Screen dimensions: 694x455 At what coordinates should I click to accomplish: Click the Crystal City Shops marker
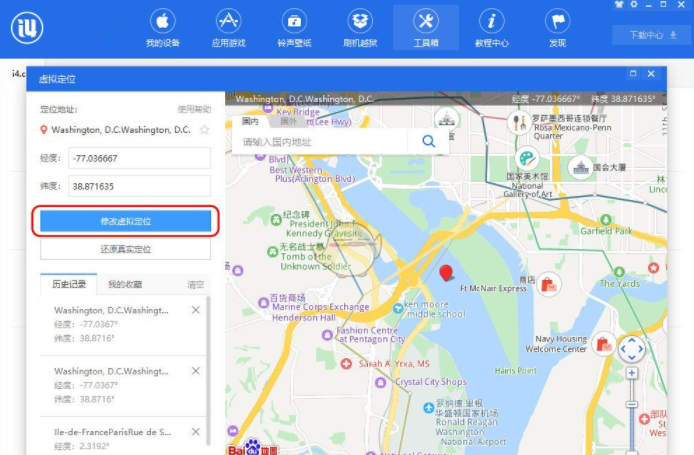pyautogui.click(x=381, y=382)
